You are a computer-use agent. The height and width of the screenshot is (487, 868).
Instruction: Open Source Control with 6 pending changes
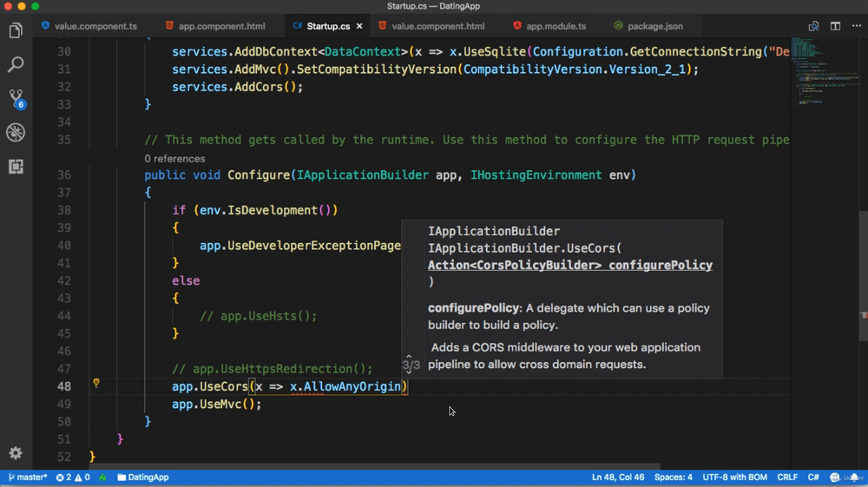pyautogui.click(x=16, y=98)
